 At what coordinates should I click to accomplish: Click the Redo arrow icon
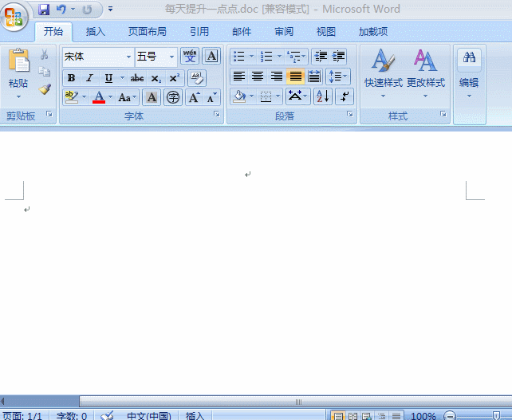tap(87, 10)
